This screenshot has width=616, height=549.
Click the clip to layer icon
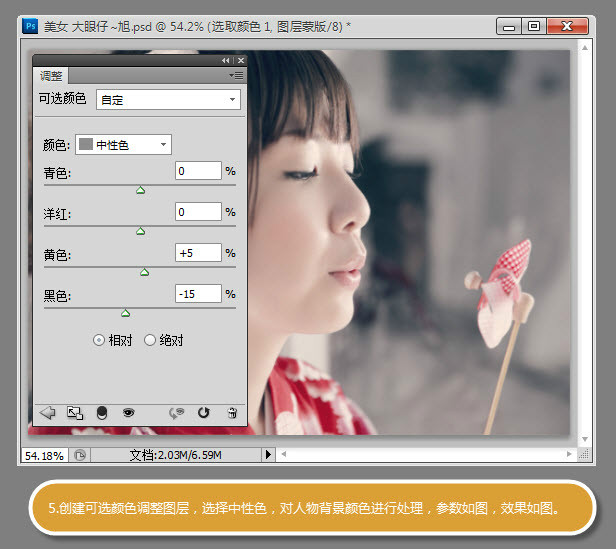click(x=102, y=413)
